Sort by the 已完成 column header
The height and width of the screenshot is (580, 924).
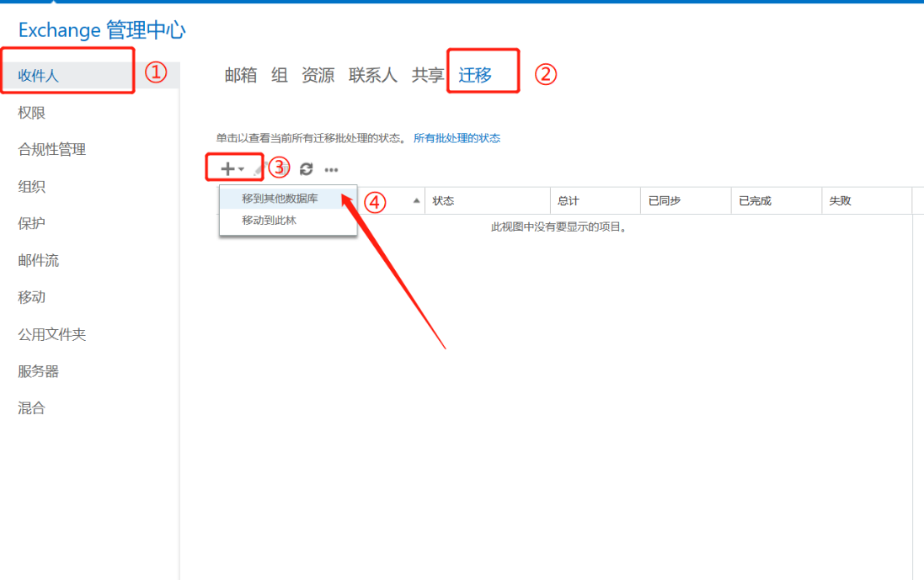point(776,201)
